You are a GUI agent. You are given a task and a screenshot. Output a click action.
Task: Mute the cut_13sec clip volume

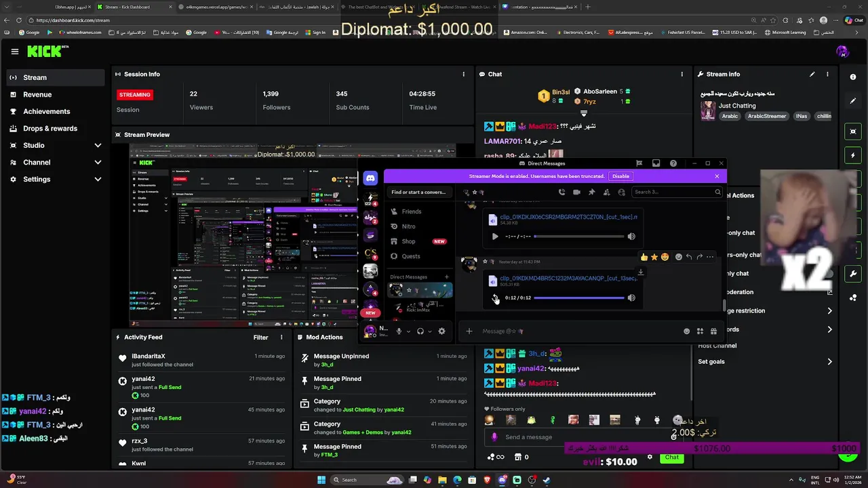point(631,298)
